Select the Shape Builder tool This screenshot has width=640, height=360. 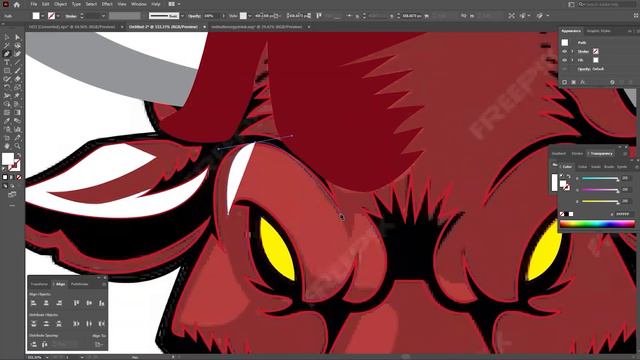[x=7, y=104]
